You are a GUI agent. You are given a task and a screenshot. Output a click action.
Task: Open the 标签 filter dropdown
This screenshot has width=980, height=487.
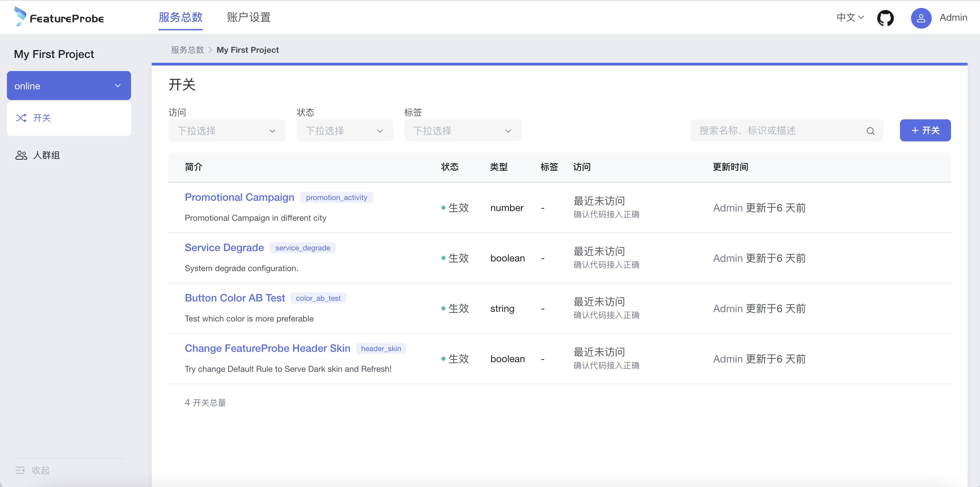pos(462,131)
